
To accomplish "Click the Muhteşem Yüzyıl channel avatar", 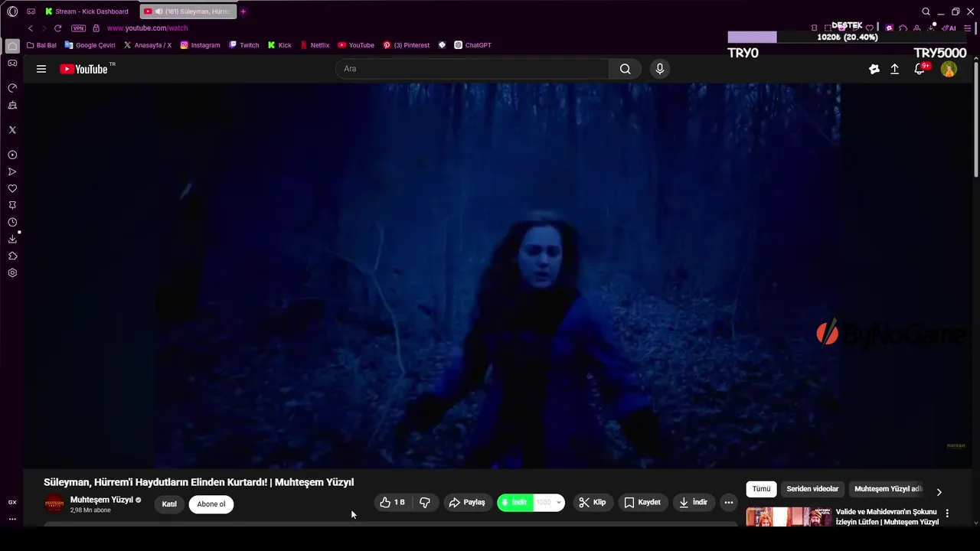I will coord(54,504).
